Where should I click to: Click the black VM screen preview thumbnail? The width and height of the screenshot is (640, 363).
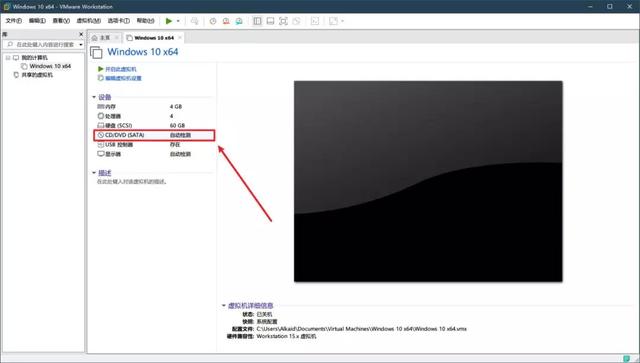428,181
